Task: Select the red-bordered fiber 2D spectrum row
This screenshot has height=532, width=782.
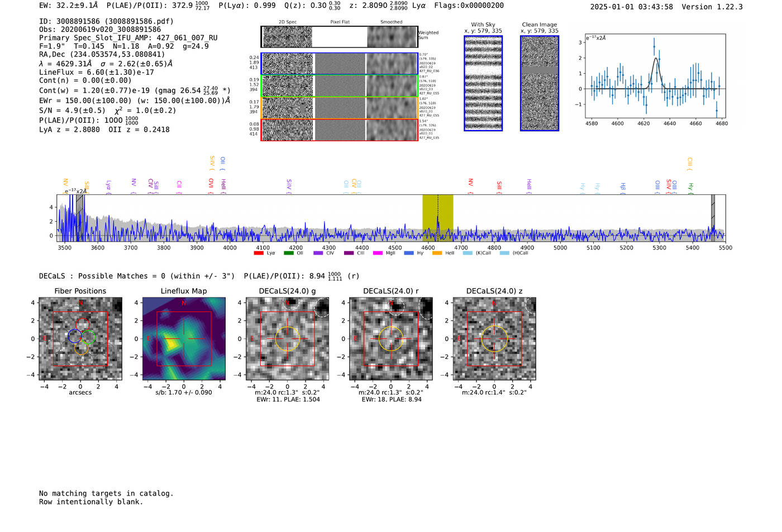Action: (x=339, y=130)
